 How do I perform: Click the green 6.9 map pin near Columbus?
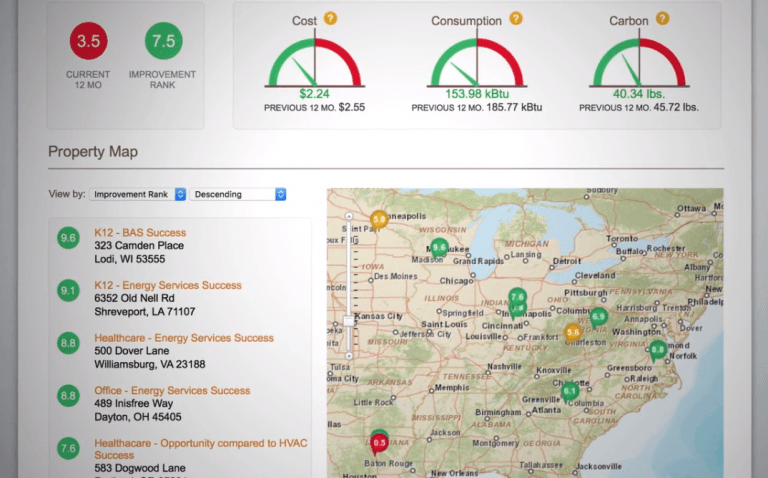point(599,317)
